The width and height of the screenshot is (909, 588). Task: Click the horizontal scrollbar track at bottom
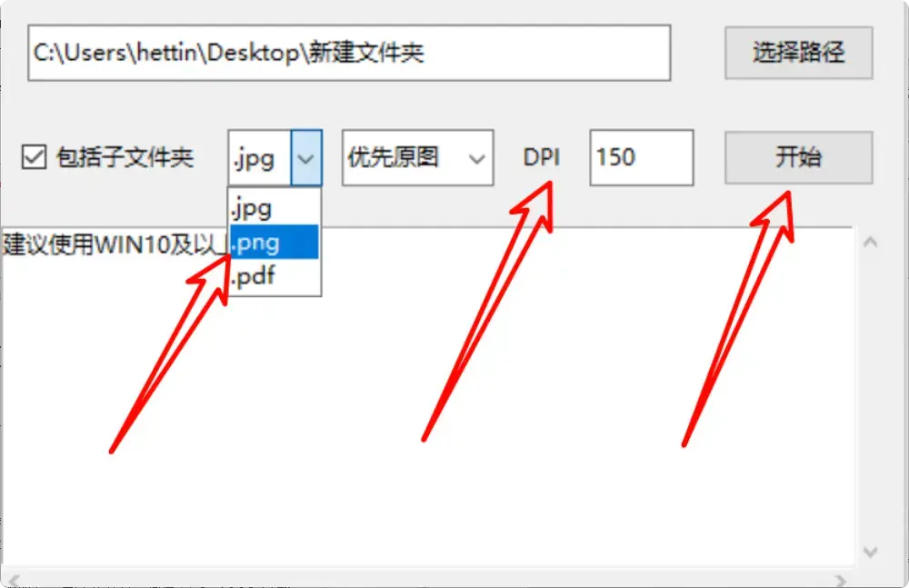(x=427, y=579)
